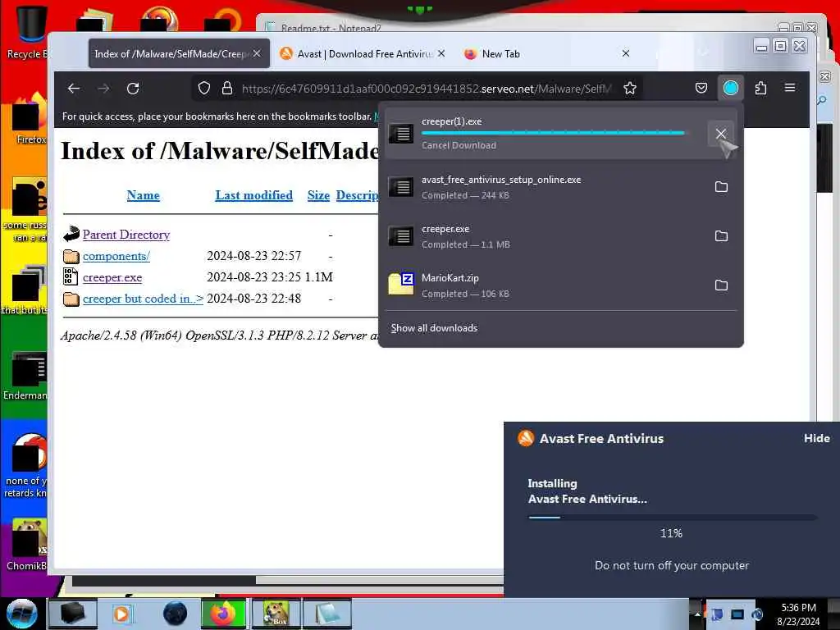This screenshot has width=840, height=630.
Task: Click the tracking protection shield icon
Action: 204,89
